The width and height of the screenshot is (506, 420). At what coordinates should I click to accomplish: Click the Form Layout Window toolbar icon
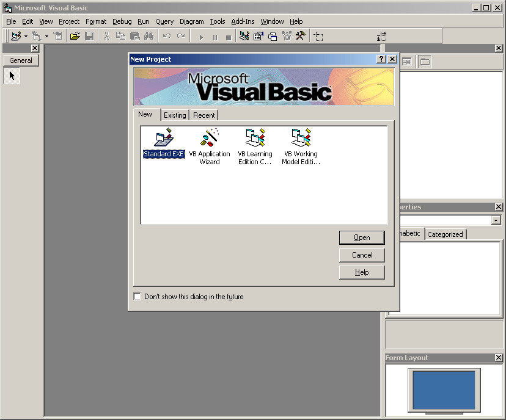[273, 36]
